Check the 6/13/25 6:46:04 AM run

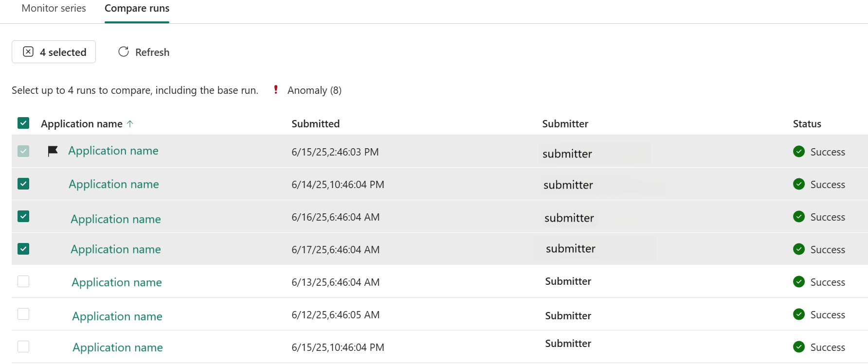pyautogui.click(x=23, y=281)
